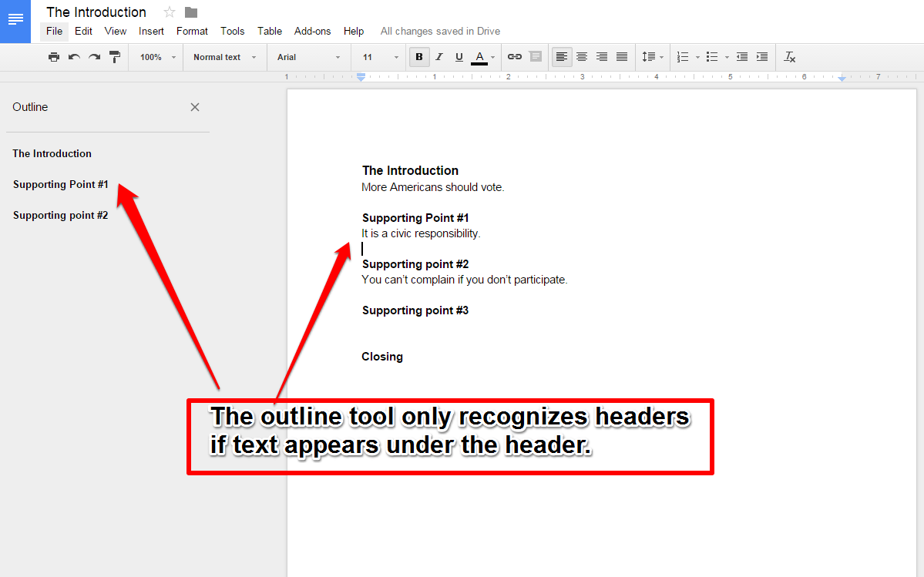The height and width of the screenshot is (577, 924).
Task: Star this document
Action: pyautogui.click(x=169, y=12)
